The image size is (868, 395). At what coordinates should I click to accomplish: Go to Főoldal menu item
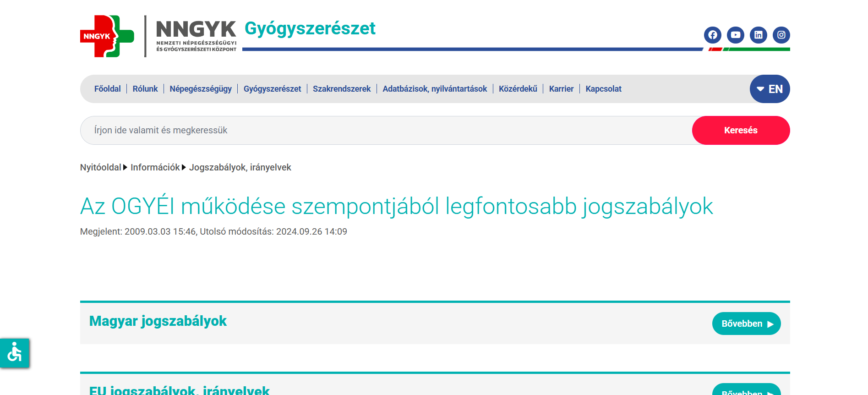pyautogui.click(x=107, y=89)
